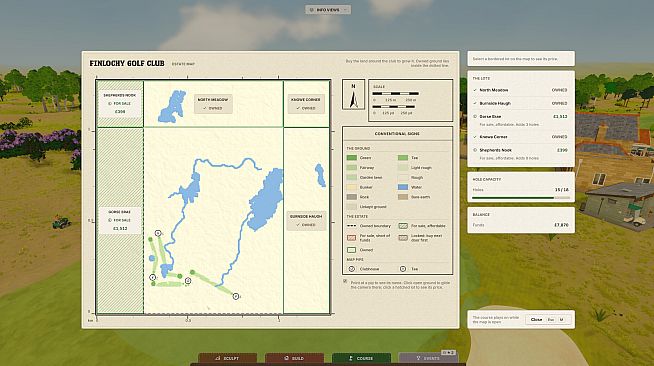
Task: Click the Build house icon
Action: (286, 358)
